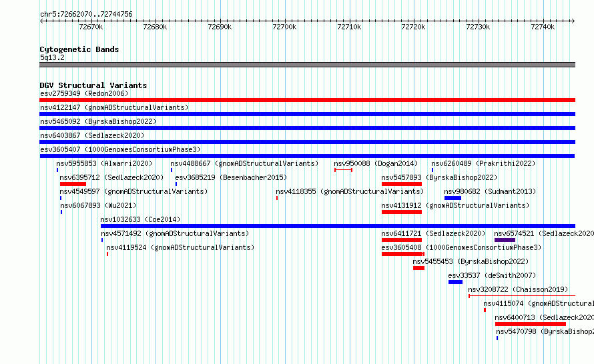Select esv3605408 (1000GenomesConsortiumPhase3) label
Viewport: 594px width, 364px height.
[x=461, y=247]
